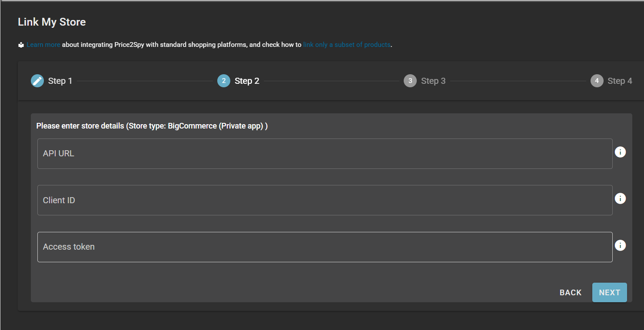Viewport: 644px width, 330px height.
Task: Click the BACK button
Action: coord(571,292)
